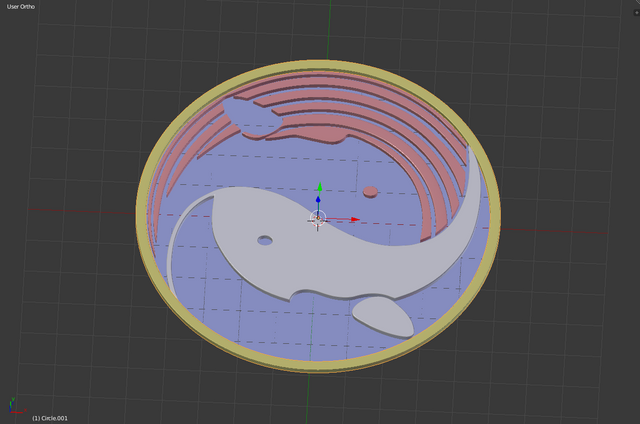Click the whale's eye hole
Image resolution: width=640 pixels, height=424 pixels.
(x=265, y=240)
